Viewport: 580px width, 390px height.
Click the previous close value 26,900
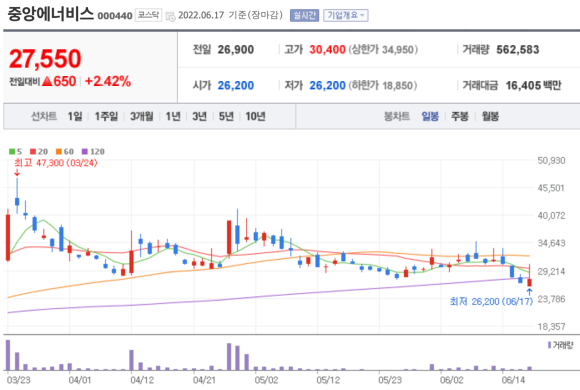(236, 50)
